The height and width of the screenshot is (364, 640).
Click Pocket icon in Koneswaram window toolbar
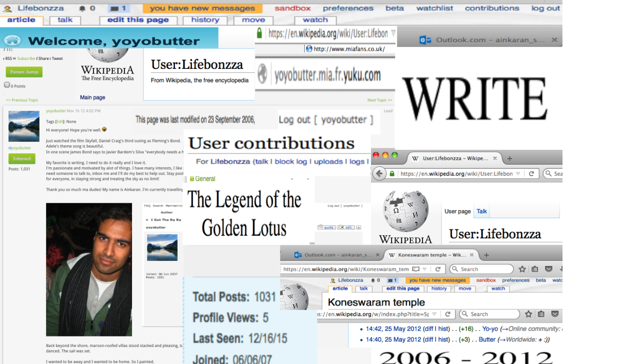point(549,269)
